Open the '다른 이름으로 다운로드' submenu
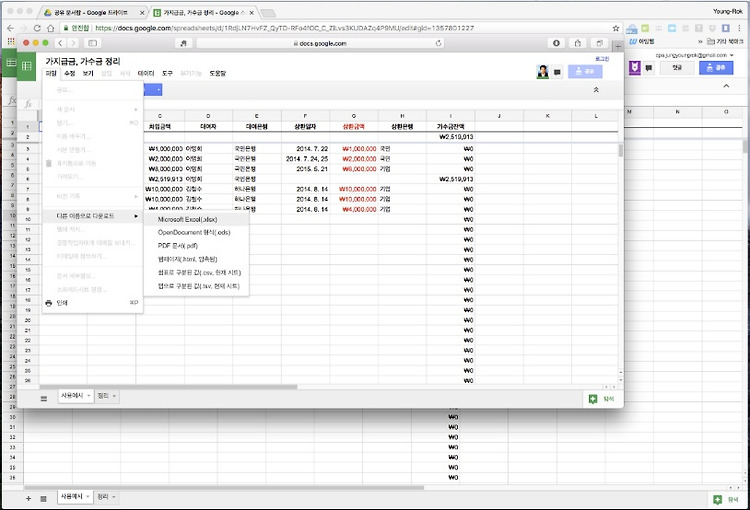Screen dimensions: 750x510 pyautogui.click(x=92, y=216)
